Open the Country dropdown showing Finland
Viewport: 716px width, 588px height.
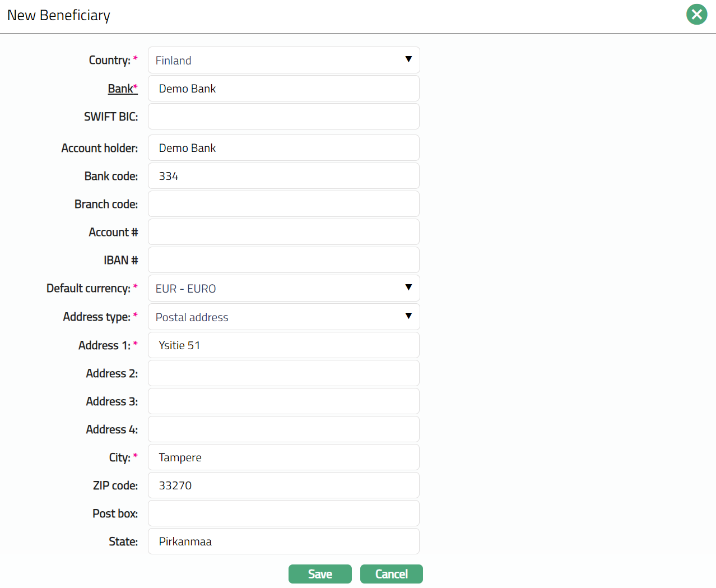283,60
